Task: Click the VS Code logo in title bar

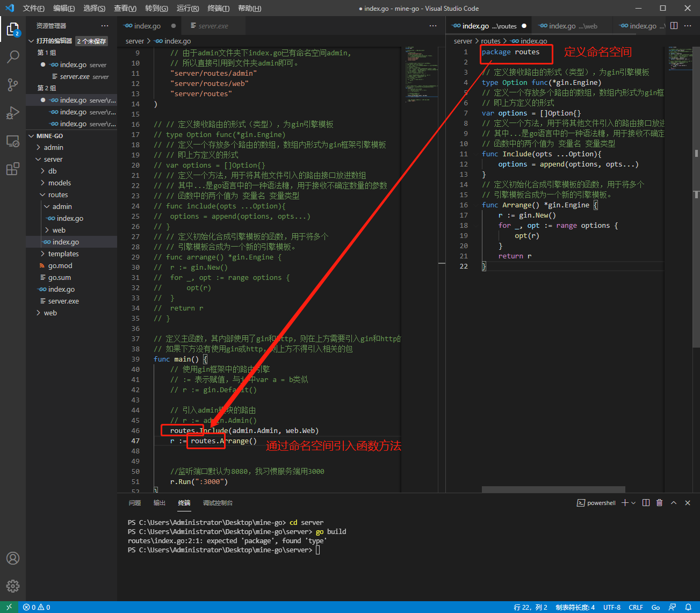Action: point(10,8)
